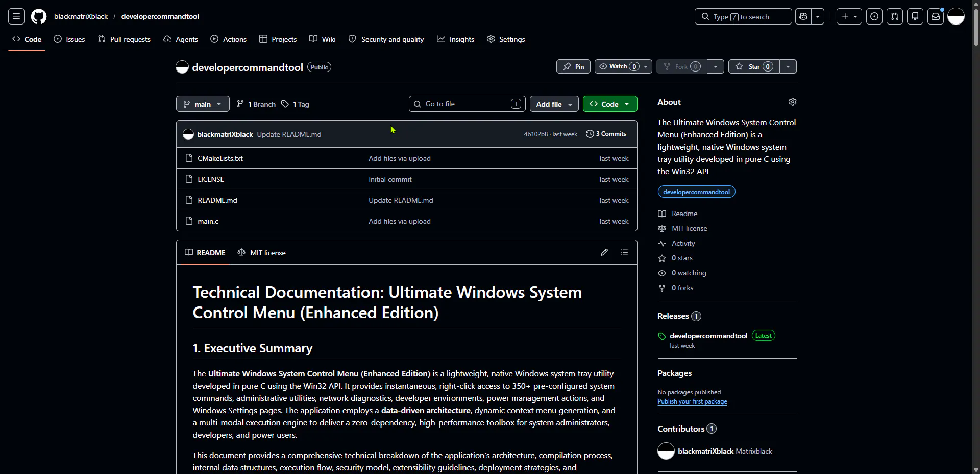Open the global navigation hamburger menu
Image resolution: width=980 pixels, height=474 pixels.
point(16,16)
